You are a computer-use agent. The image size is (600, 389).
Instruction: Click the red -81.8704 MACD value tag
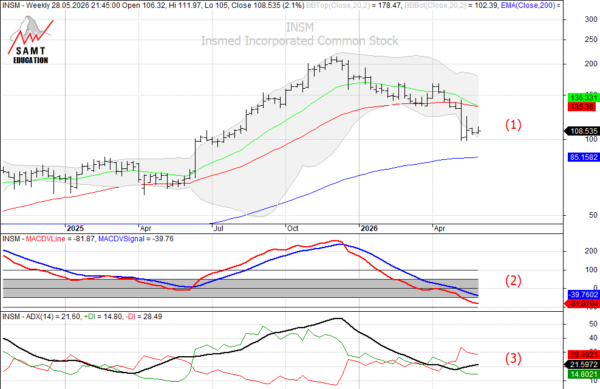583,304
